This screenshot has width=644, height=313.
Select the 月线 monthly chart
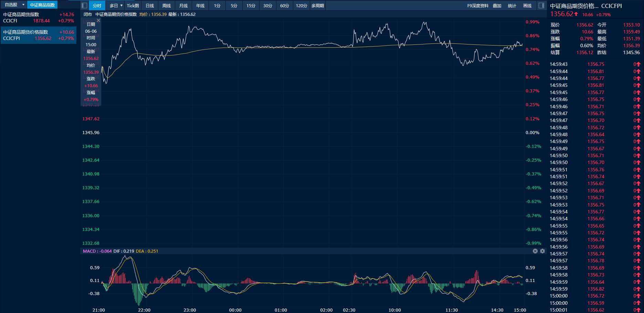[183, 6]
